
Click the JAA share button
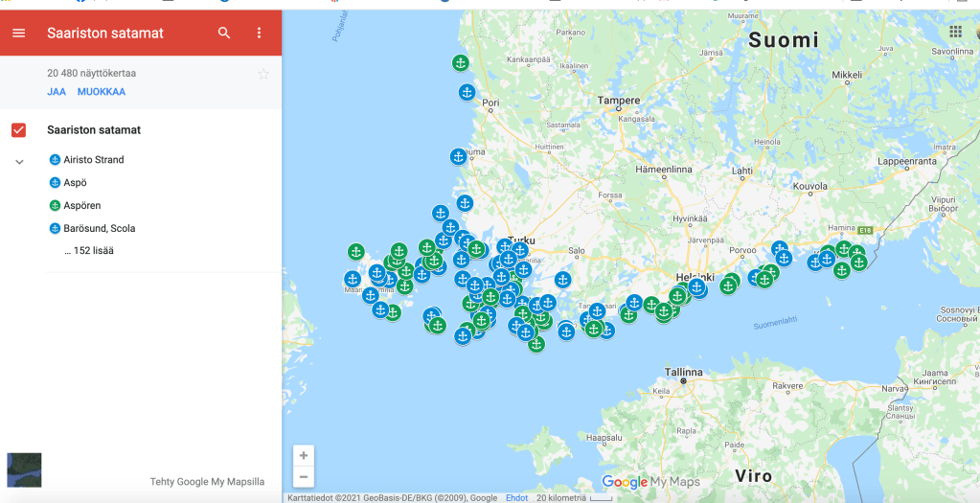point(57,92)
